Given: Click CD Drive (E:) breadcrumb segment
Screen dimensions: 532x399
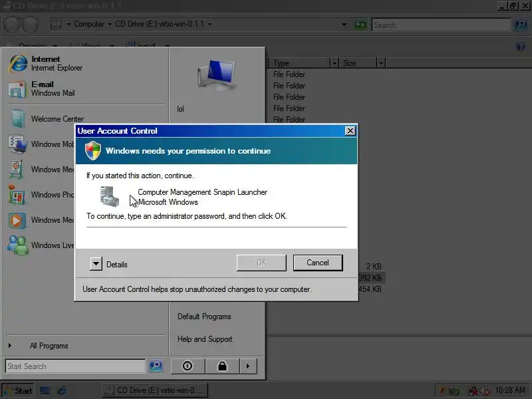Looking at the screenshot, I should 160,24.
